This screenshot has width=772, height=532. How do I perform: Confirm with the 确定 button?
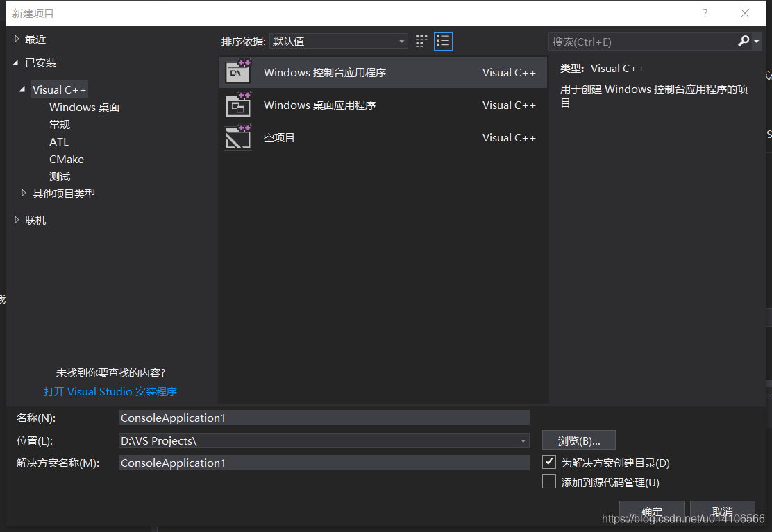[651, 511]
